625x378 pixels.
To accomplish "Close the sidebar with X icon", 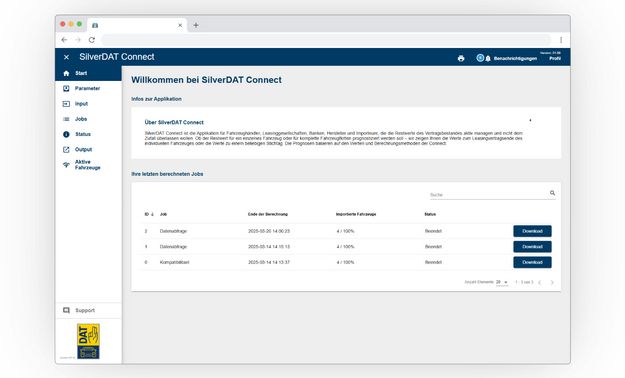I will pyautogui.click(x=66, y=57).
